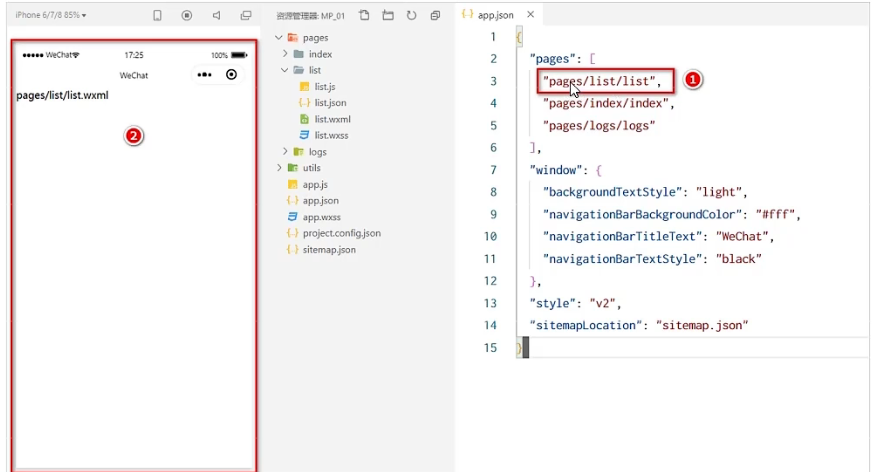Mute simulator sound with speaker icon

pos(217,16)
